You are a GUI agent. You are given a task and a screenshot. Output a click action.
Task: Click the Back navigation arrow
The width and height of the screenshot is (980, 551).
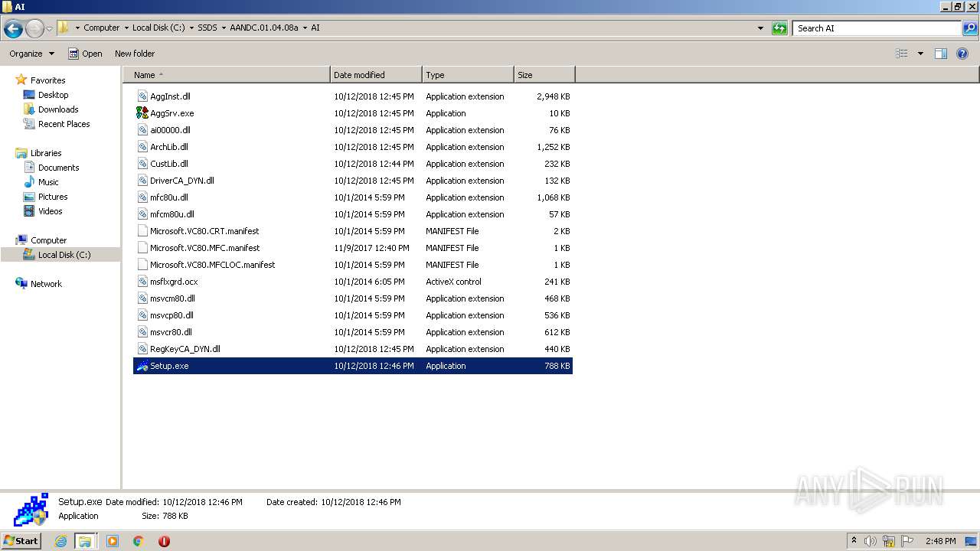pos(13,28)
